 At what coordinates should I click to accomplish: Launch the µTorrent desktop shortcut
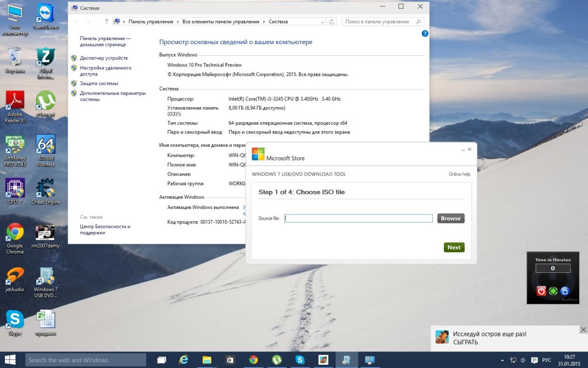[x=46, y=104]
